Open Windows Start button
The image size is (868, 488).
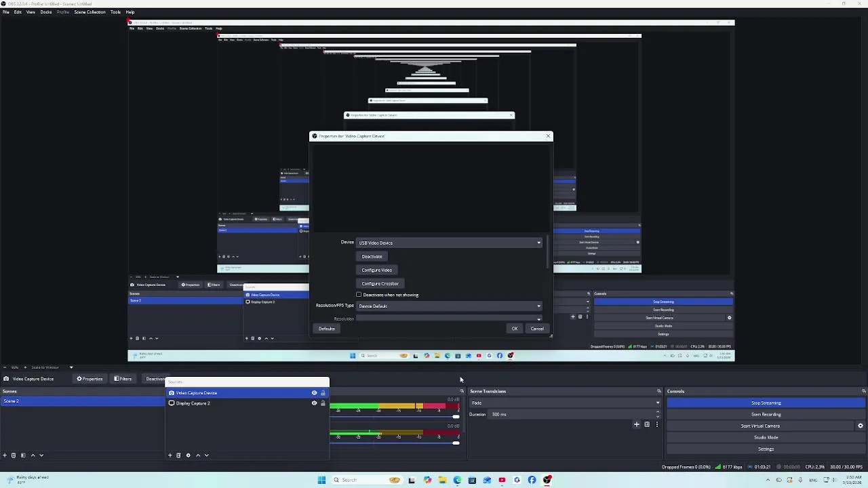(x=321, y=480)
